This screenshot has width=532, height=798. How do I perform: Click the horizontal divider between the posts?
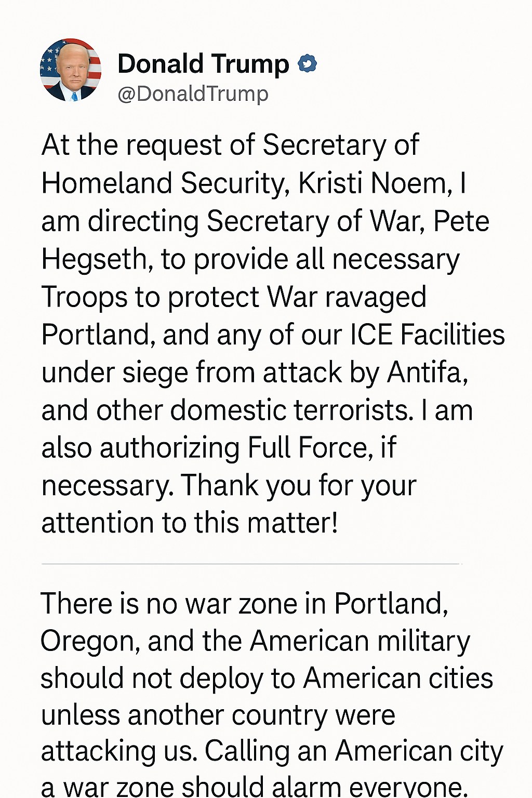point(250,564)
